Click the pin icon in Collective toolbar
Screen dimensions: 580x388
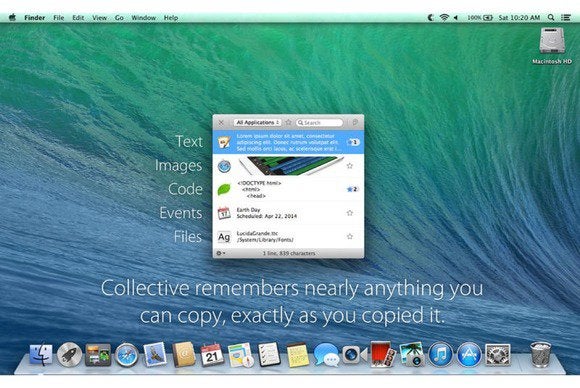(x=355, y=122)
